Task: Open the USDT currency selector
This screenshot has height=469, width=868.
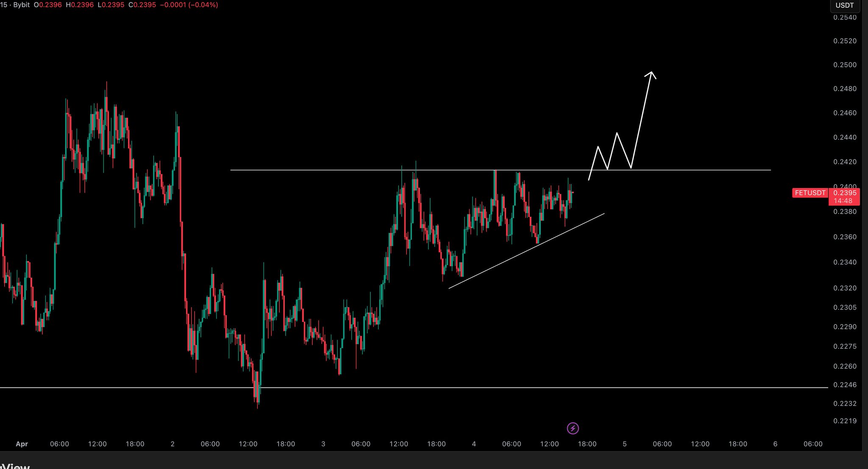Action: pos(844,6)
